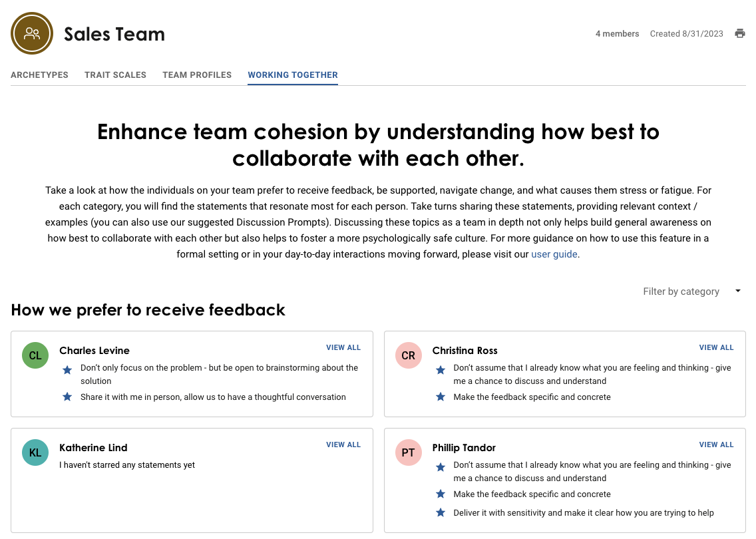
Task: Open the user guide link
Action: pos(554,254)
